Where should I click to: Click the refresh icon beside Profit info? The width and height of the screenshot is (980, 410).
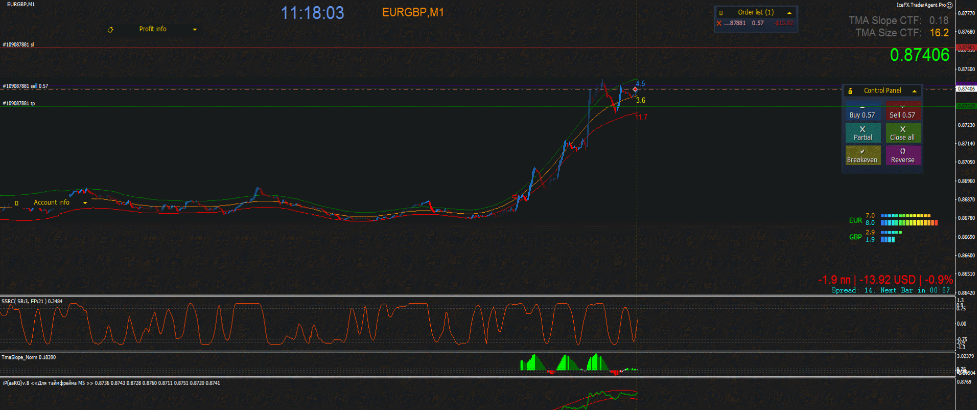(110, 30)
